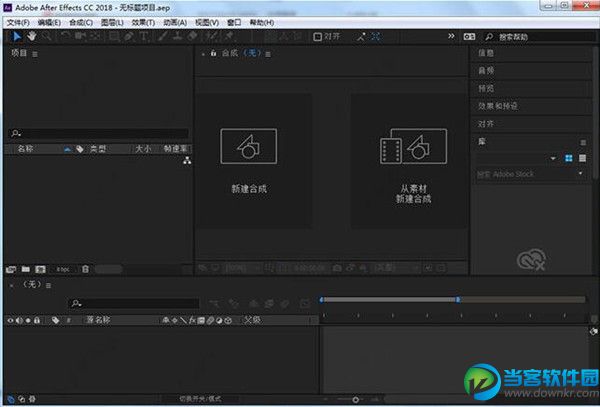This screenshot has width=600, height=407.
Task: Select the Puppet Pin tool
Action: 230,36
